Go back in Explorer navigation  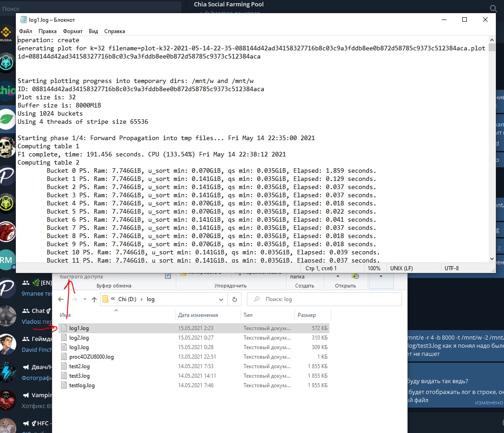pyautogui.click(x=61, y=299)
